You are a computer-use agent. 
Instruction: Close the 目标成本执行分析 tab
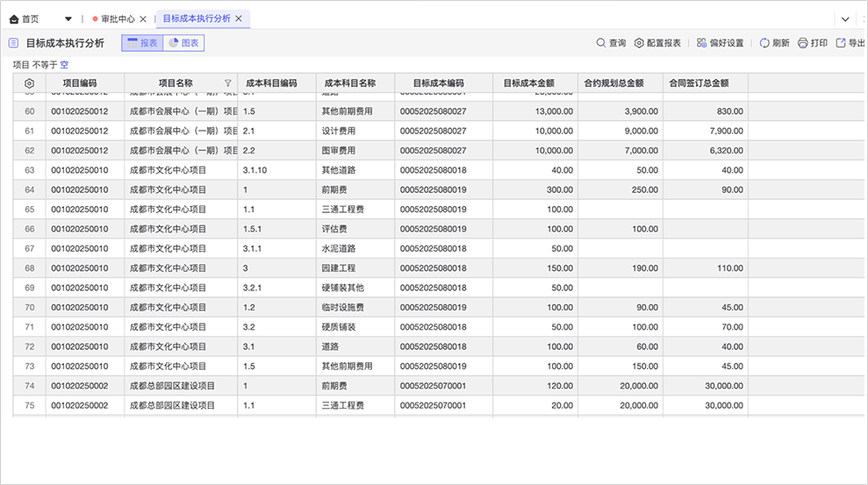(239, 18)
